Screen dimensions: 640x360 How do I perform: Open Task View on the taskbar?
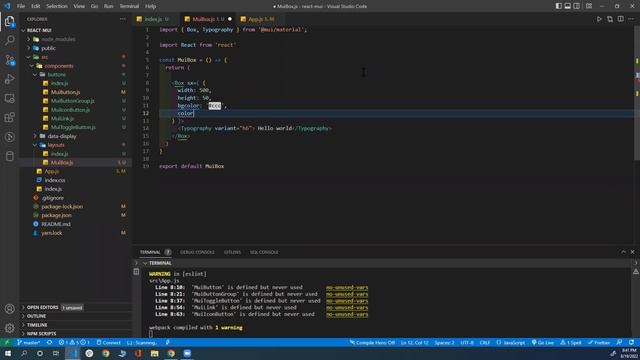click(56, 353)
